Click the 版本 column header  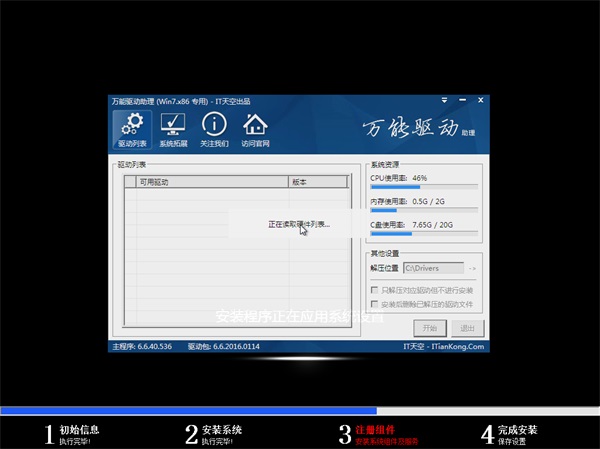click(x=316, y=183)
